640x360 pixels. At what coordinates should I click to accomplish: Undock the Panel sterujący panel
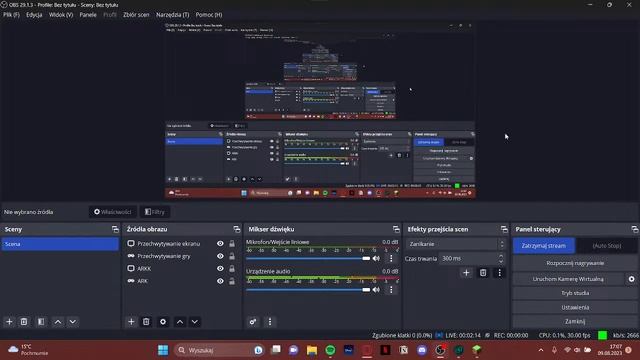tap(635, 229)
